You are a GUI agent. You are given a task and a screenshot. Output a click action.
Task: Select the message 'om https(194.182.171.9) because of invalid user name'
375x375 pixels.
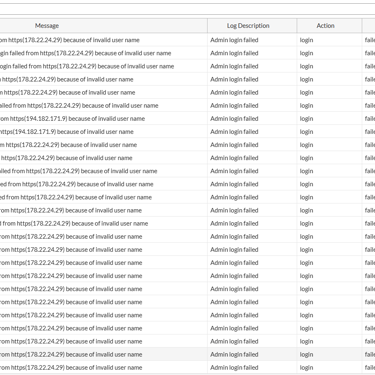click(x=72, y=119)
